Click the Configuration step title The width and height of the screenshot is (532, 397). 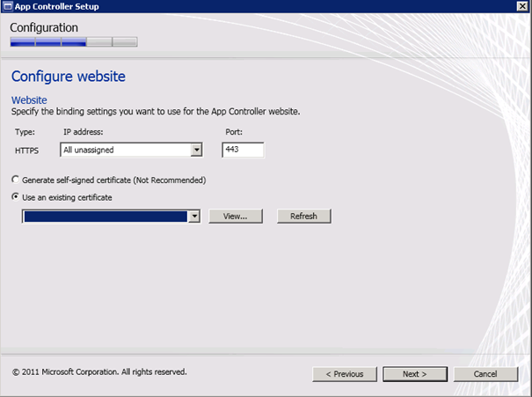pos(44,27)
